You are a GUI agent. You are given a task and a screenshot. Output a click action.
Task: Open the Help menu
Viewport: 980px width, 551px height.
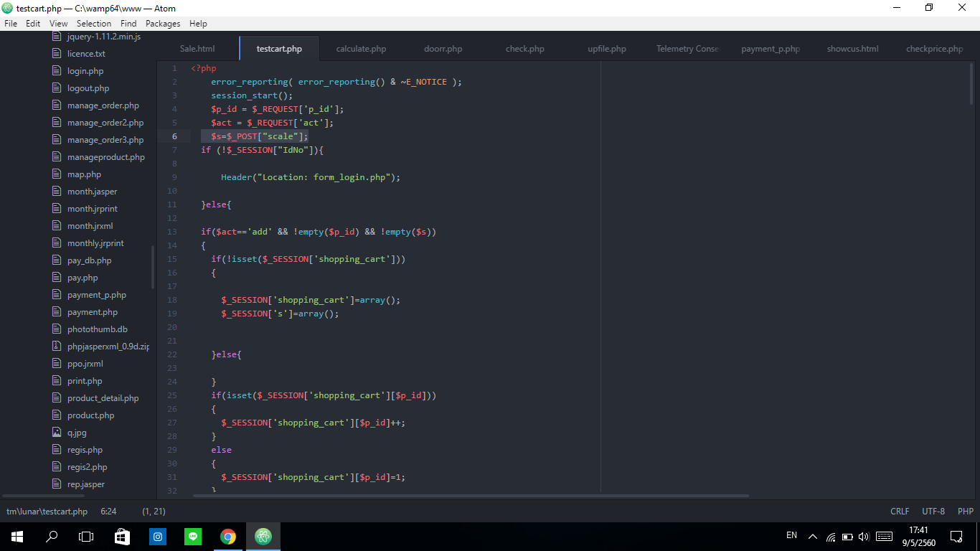[x=198, y=24]
